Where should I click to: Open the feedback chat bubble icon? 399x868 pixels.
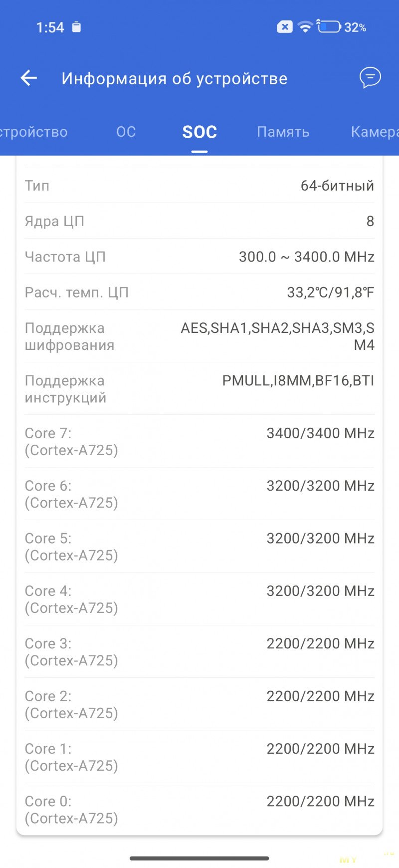click(x=370, y=78)
